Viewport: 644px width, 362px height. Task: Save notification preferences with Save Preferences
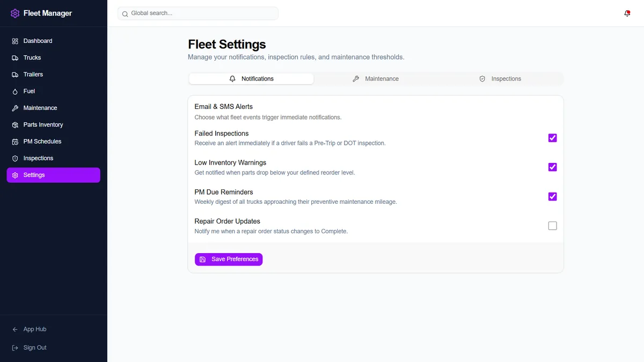(x=229, y=260)
